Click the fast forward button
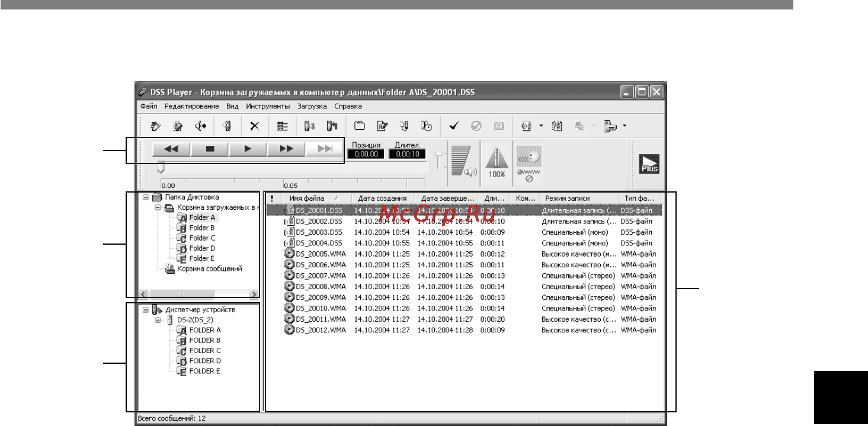Image resolution: width=868 pixels, height=426 pixels. tap(285, 149)
